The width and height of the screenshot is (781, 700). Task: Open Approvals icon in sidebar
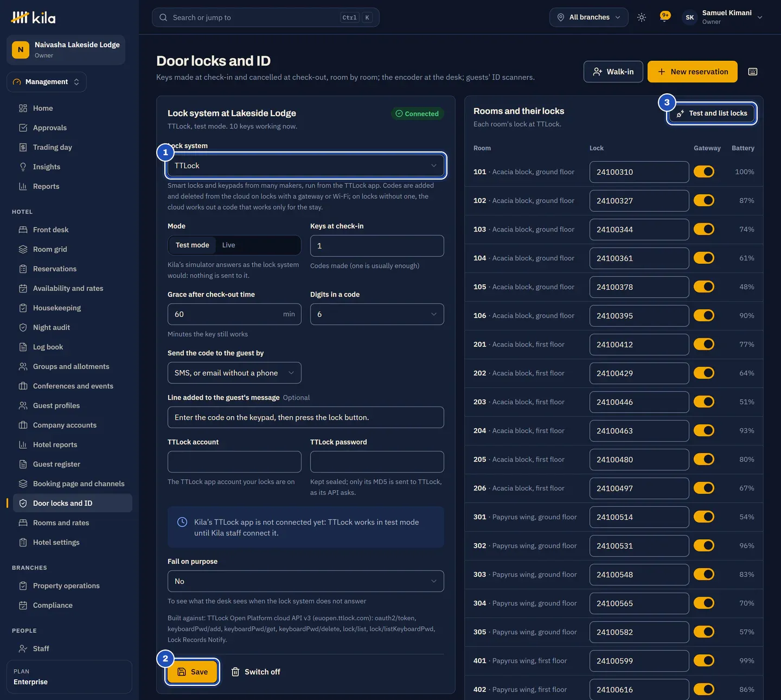click(x=23, y=128)
